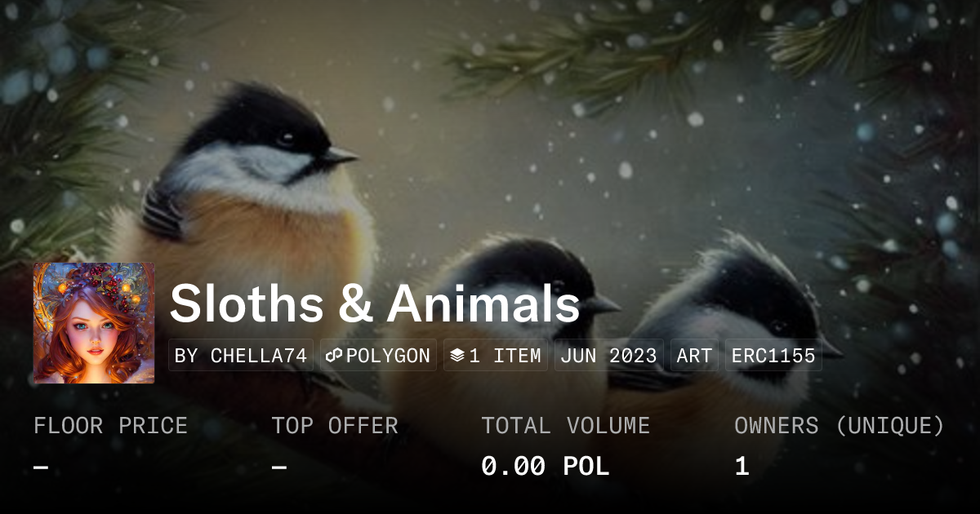Click the dash value under Floor Price
Image resolution: width=980 pixels, height=514 pixels.
point(41,467)
